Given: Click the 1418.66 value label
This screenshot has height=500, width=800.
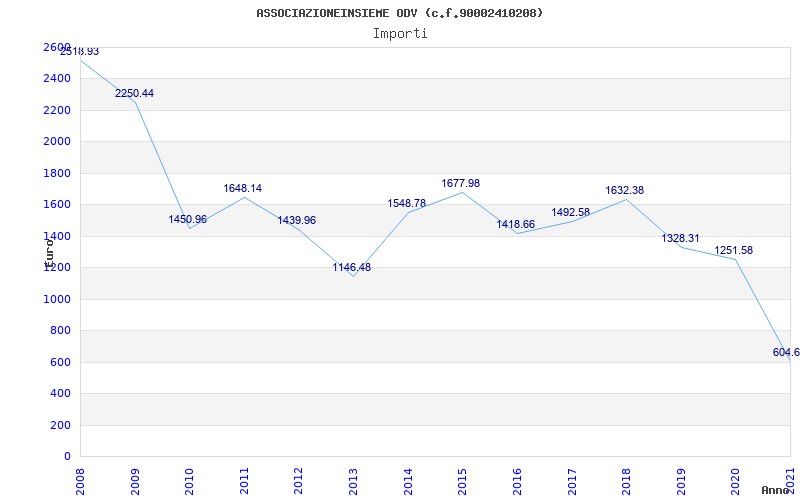Looking at the screenshot, I should [x=516, y=224].
